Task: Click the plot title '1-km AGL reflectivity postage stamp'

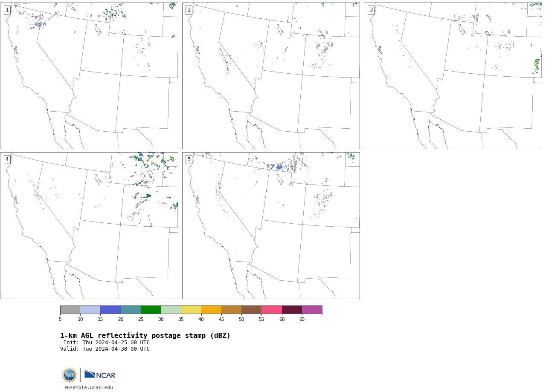Action: [145, 336]
